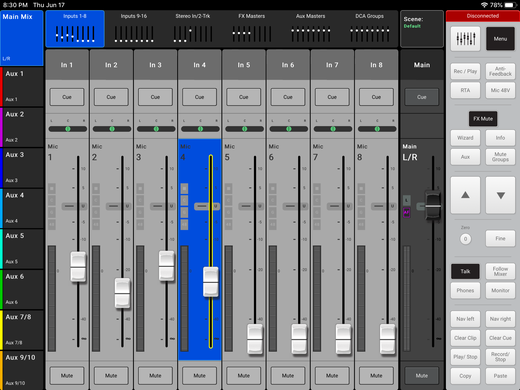Click the Main L/R fader knob

tap(433, 205)
